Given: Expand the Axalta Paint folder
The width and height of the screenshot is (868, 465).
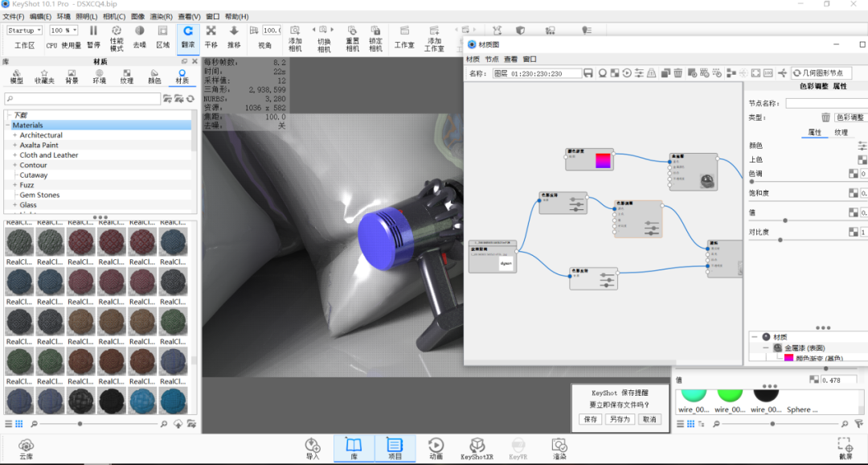Looking at the screenshot, I should (15, 145).
